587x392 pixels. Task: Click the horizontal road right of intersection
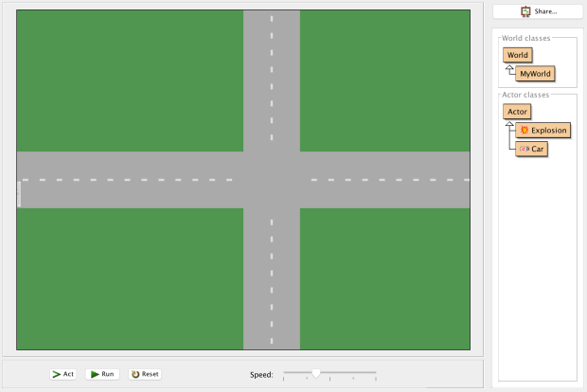384,180
